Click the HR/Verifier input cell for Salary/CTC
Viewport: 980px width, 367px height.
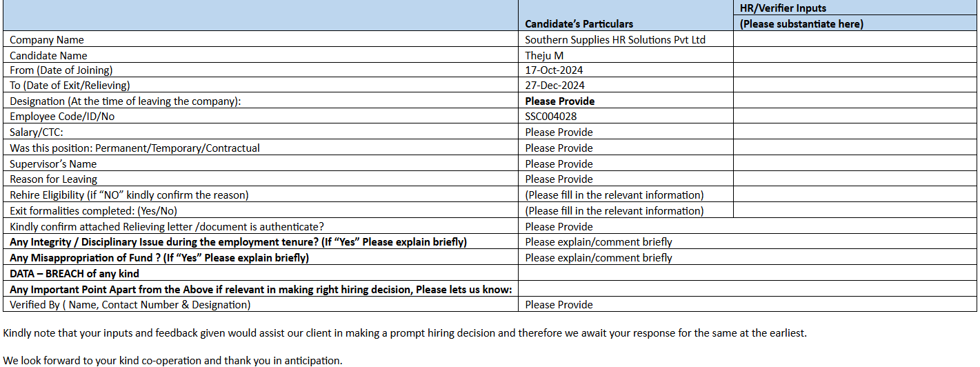[x=854, y=132]
